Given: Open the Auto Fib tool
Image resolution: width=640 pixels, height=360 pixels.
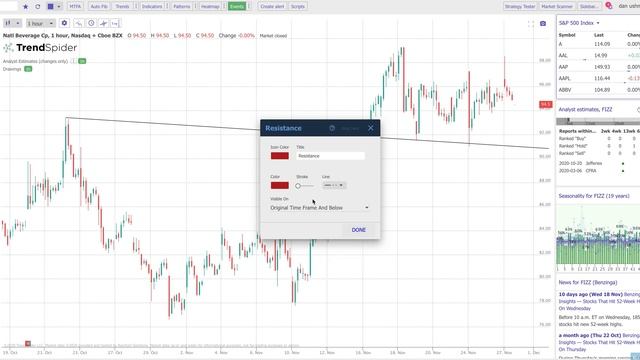Looking at the screenshot, I should tap(99, 7).
